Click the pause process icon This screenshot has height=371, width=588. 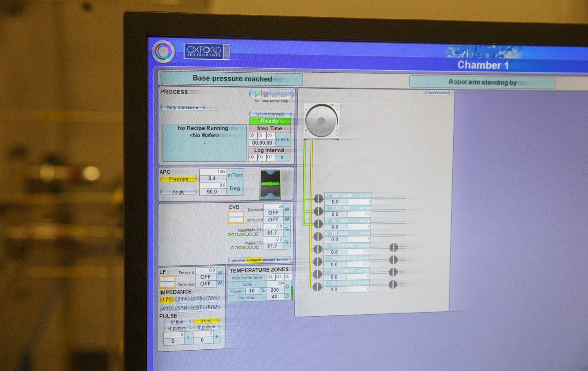pos(275,94)
